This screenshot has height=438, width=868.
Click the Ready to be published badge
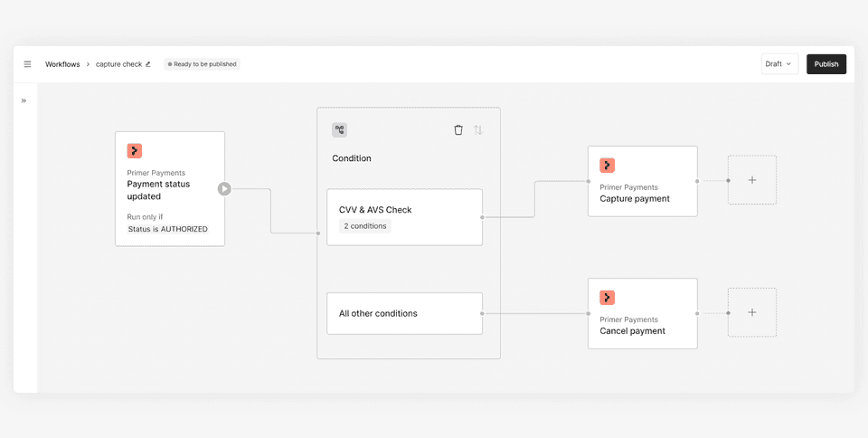pos(202,64)
